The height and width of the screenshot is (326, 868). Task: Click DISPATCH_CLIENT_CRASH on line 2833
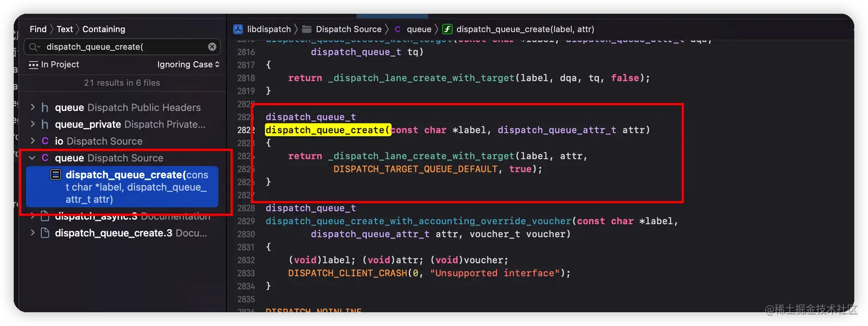coord(347,273)
